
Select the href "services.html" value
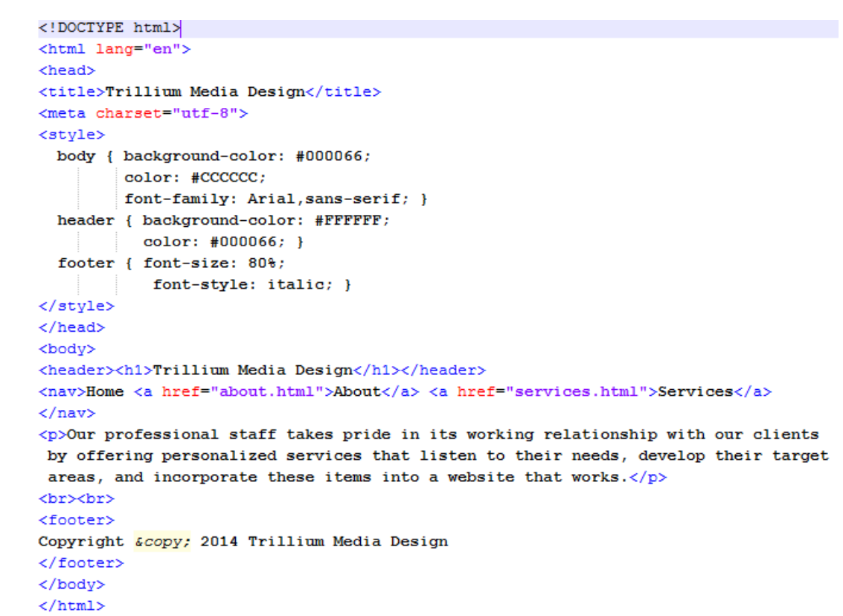pyautogui.click(x=577, y=392)
